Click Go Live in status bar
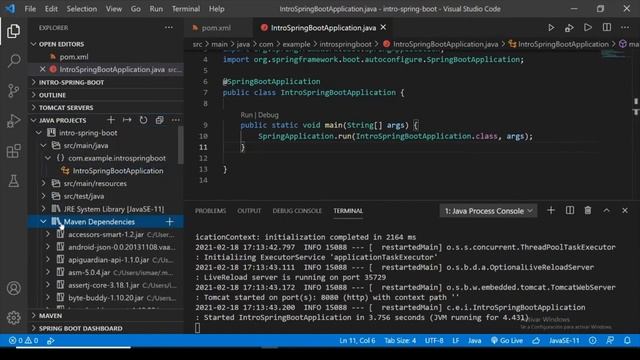 (507, 340)
